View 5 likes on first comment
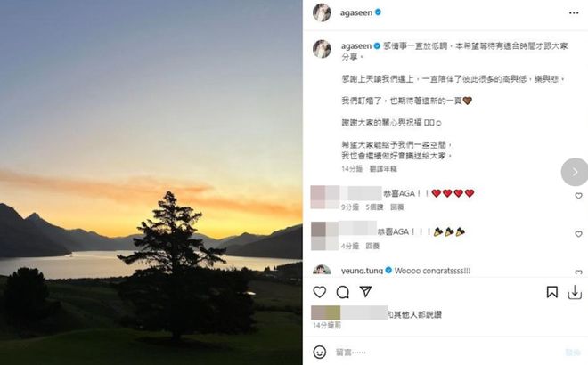 click(374, 207)
